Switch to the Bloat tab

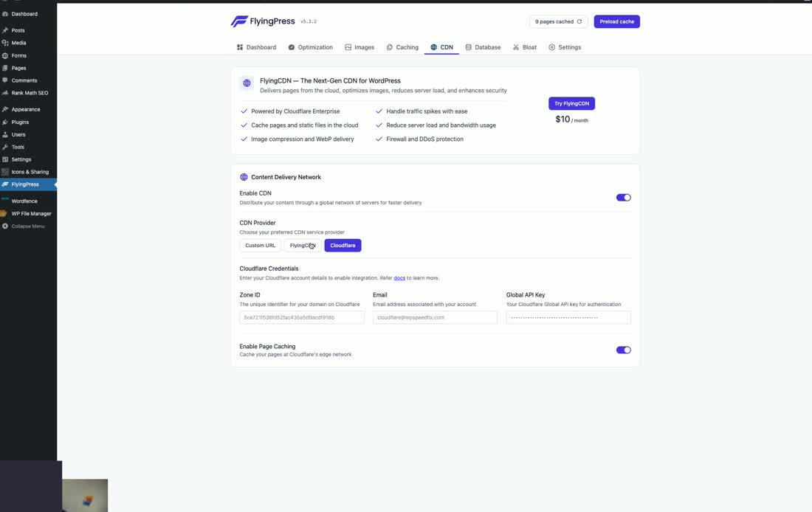point(525,47)
